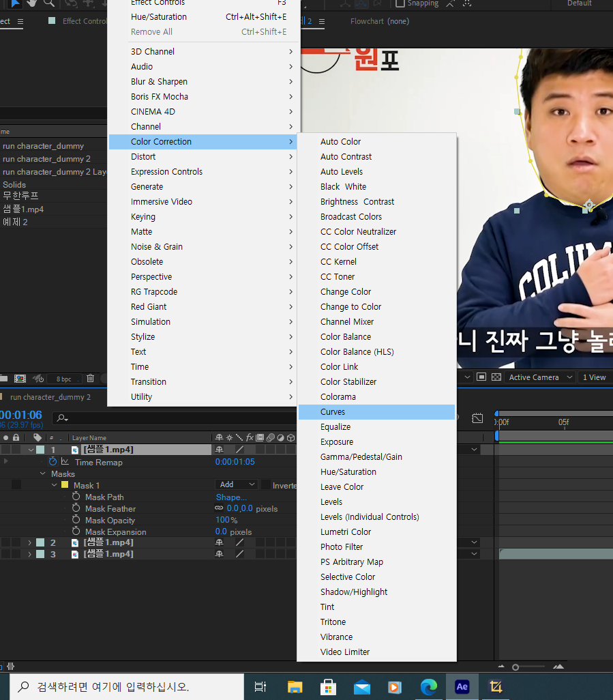Open the parent dropdown for layer 2
Image resolution: width=613 pixels, height=700 pixels.
coord(475,542)
